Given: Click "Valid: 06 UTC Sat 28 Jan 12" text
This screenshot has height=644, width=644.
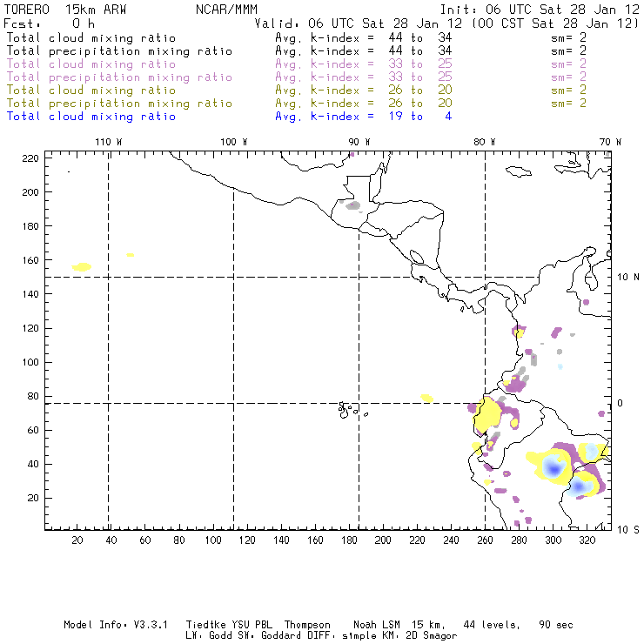Looking at the screenshot, I should (359, 23).
